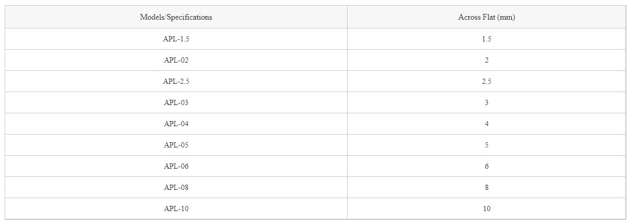
Task: Click the across flat value 6
Action: click(x=486, y=166)
